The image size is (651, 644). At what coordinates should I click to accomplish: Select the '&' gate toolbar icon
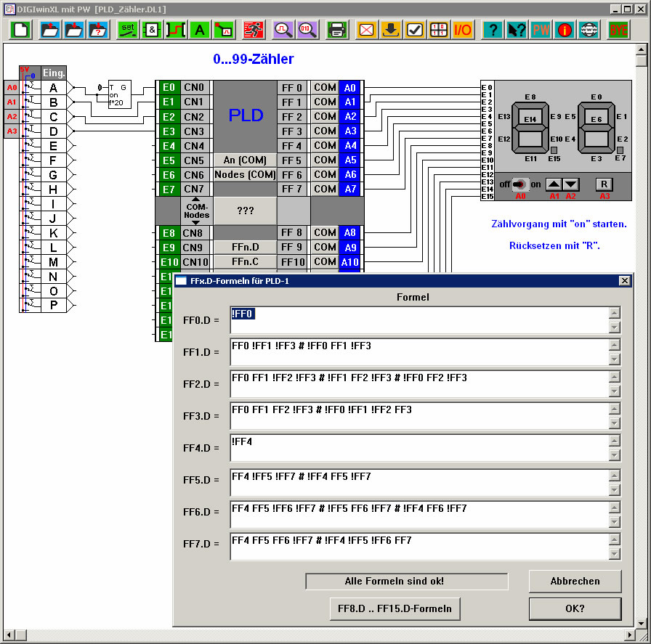[x=151, y=30]
